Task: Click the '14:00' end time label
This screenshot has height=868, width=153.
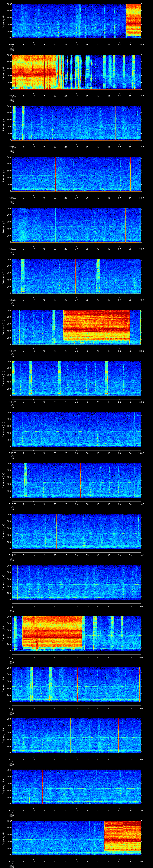Action: tap(141, 657)
